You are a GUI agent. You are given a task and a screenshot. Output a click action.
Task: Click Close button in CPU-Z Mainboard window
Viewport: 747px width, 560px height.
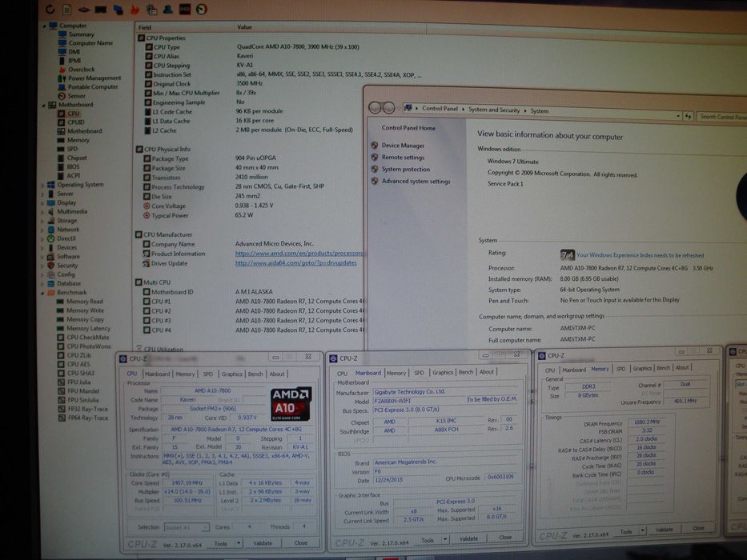coord(505,538)
